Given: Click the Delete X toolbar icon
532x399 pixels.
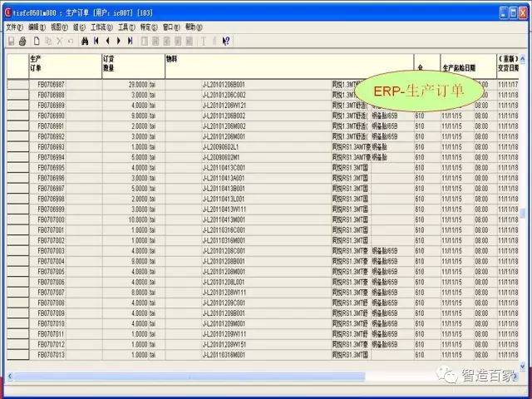Looking at the screenshot, I should click(60, 42).
